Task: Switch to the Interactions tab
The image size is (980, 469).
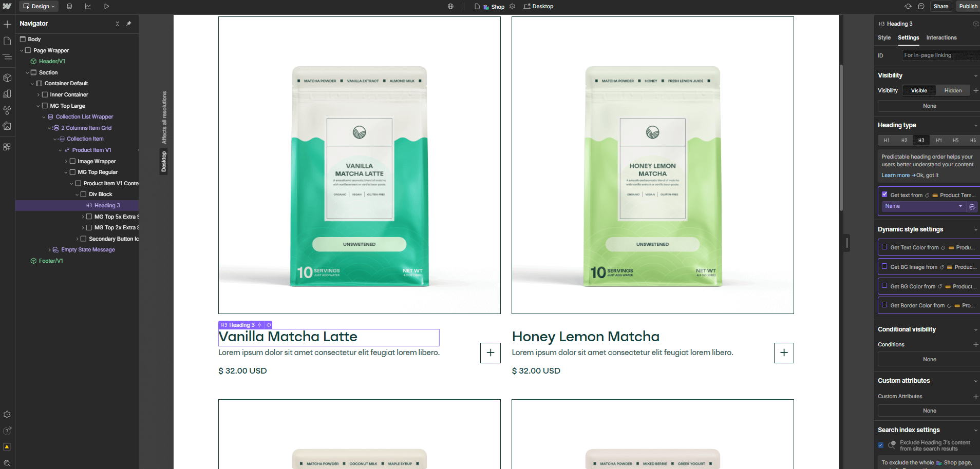Action: 941,37
